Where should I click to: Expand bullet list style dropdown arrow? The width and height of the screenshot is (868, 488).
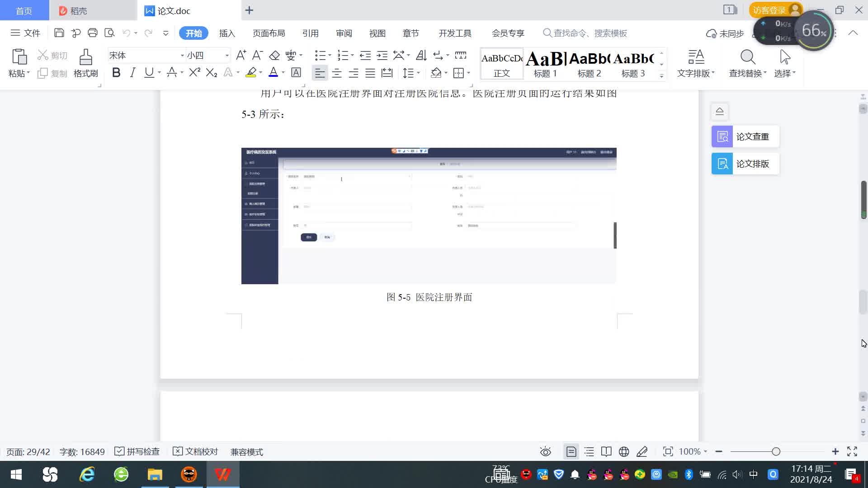(x=330, y=55)
